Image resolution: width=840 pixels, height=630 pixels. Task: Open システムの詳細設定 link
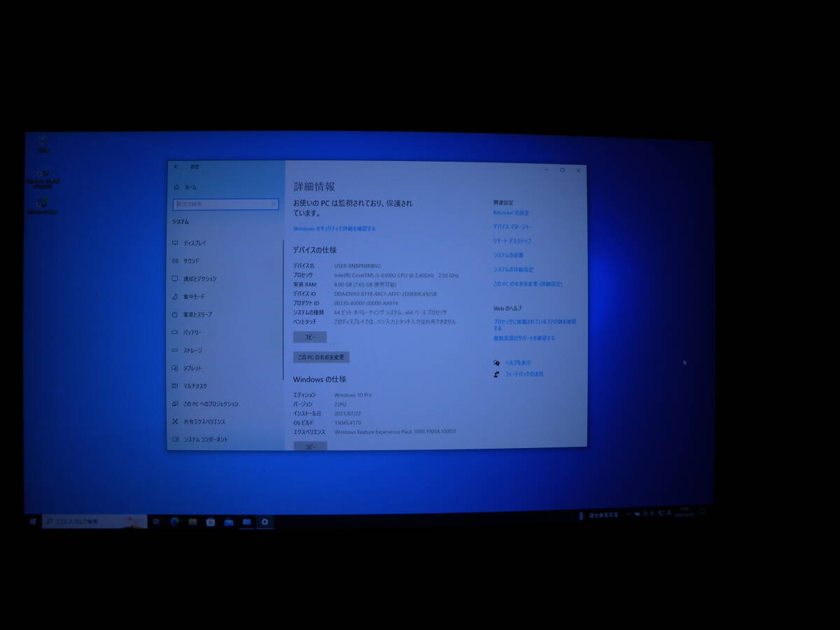tap(513, 269)
